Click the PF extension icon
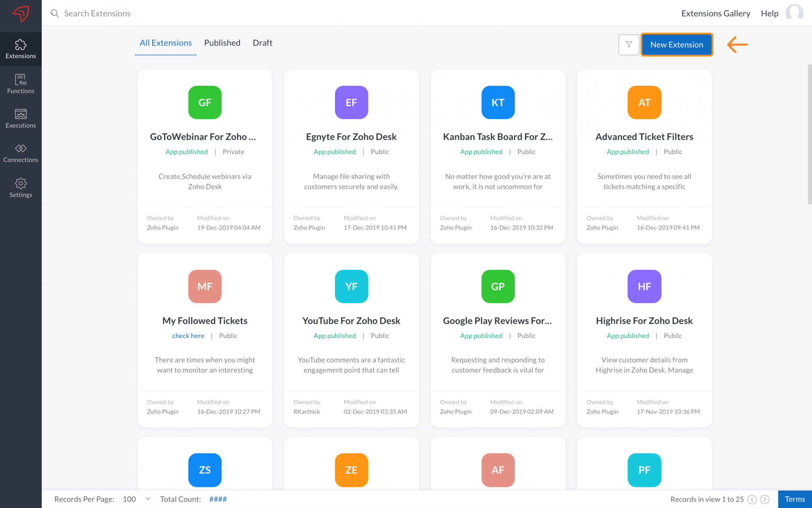812x508 pixels. click(644, 470)
